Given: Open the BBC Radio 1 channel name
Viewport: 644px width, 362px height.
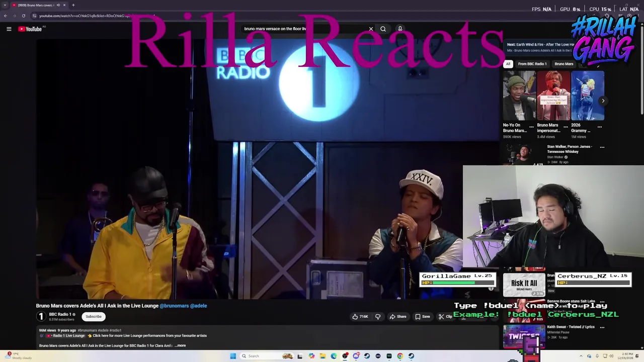Looking at the screenshot, I should pos(60,315).
